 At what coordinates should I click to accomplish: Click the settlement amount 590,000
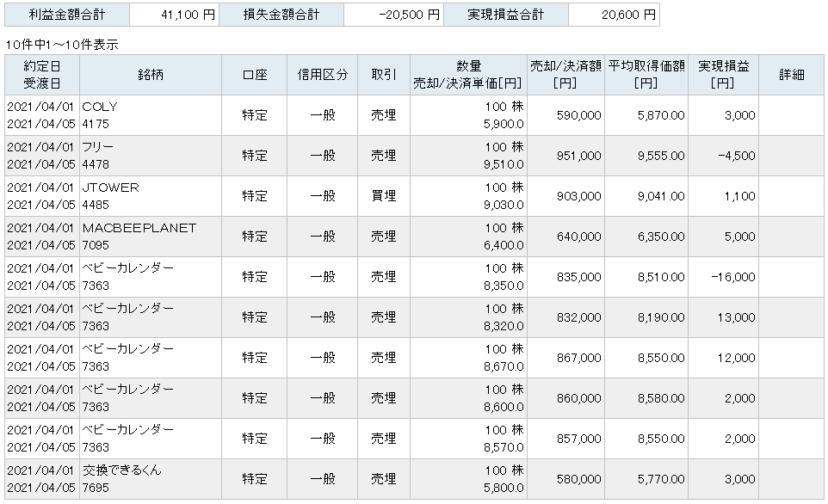(578, 115)
